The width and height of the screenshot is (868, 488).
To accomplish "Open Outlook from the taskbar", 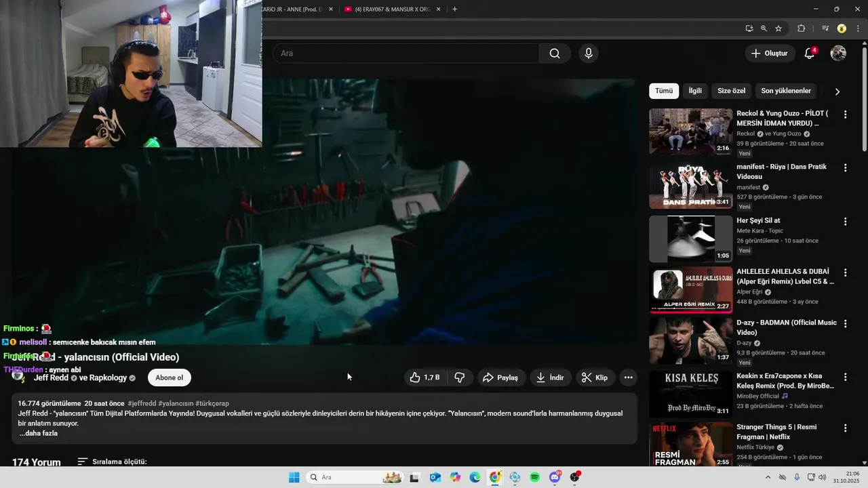I will tap(435, 477).
